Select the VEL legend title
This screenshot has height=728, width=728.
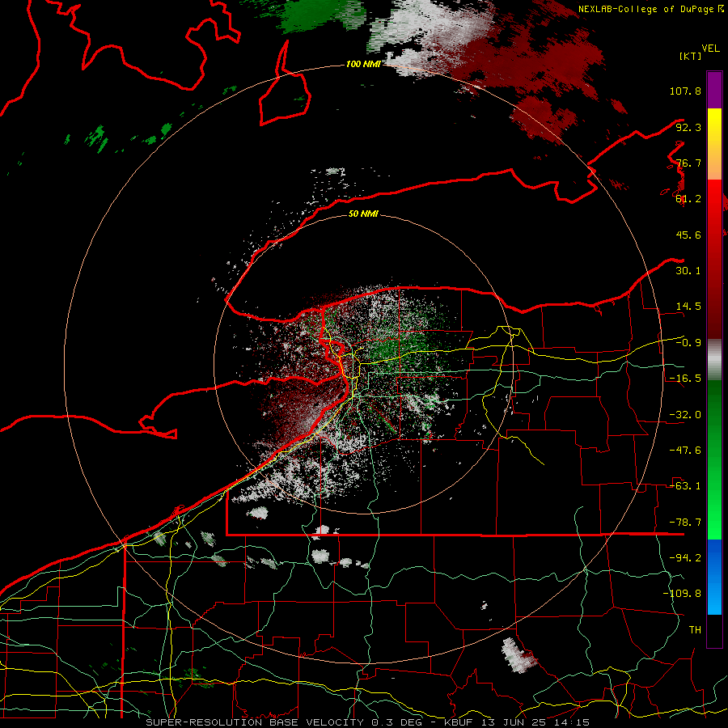710,49
